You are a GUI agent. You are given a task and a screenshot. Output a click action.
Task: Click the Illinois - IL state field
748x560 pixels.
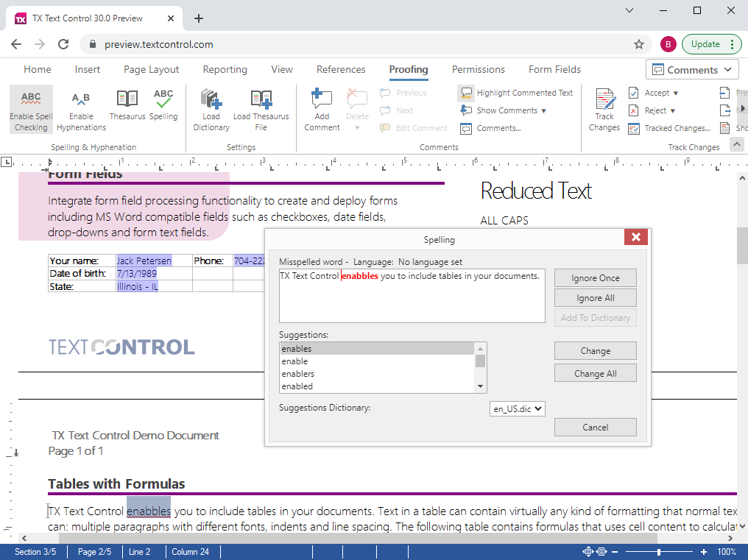coord(138,287)
